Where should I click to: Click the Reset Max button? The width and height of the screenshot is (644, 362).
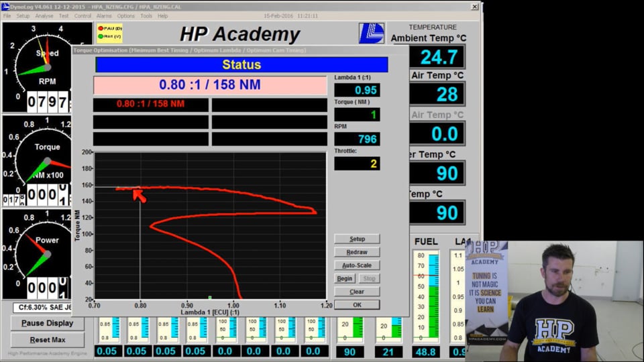pyautogui.click(x=47, y=340)
